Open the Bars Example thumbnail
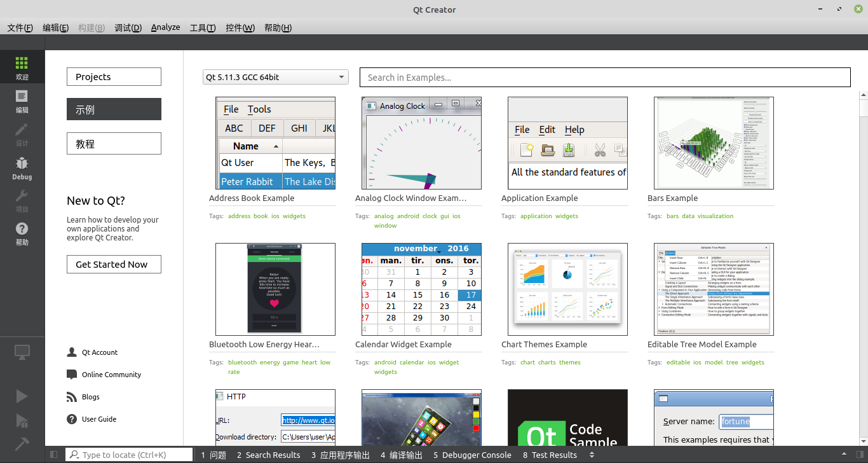This screenshot has height=463, width=868. tap(714, 143)
